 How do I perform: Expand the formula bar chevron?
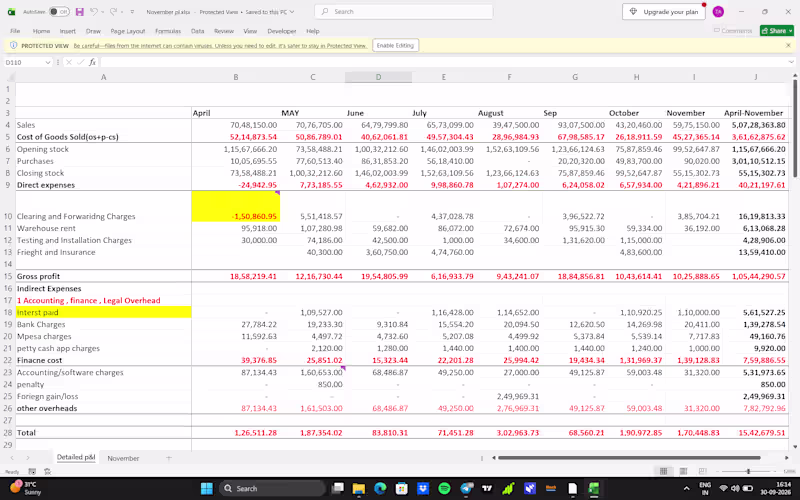click(791, 62)
